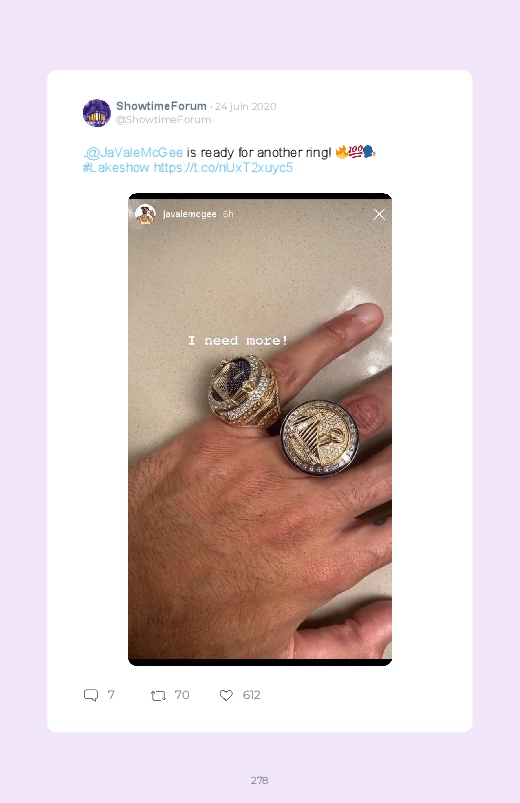Click the retweet icon
The width and height of the screenshot is (520, 803).
tap(158, 695)
